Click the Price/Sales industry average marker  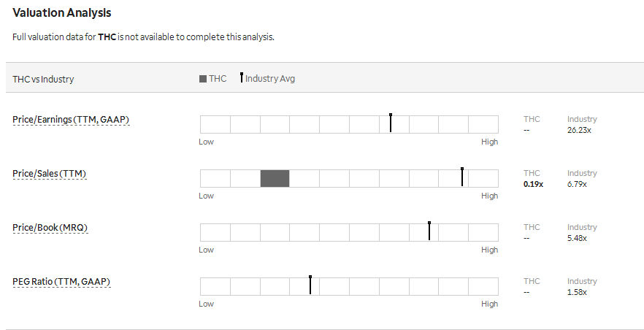pyautogui.click(x=462, y=177)
